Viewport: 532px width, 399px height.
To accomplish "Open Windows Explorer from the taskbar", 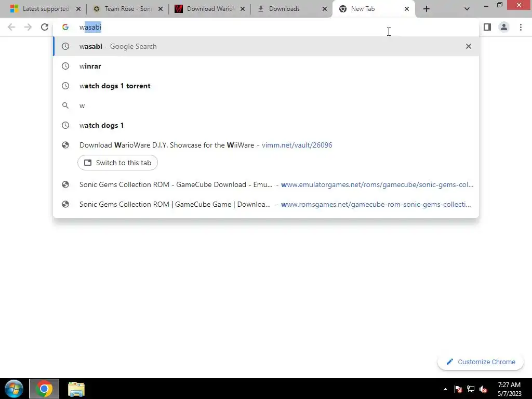I will coord(76,389).
